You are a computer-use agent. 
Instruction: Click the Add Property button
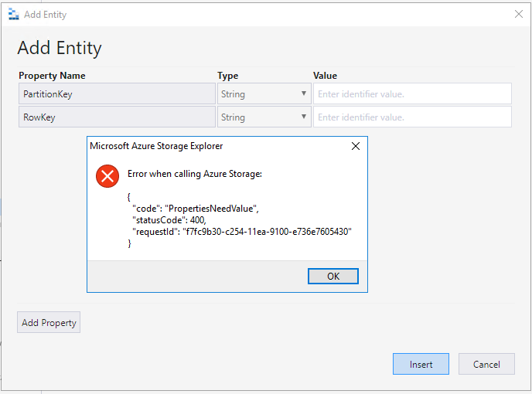pyautogui.click(x=49, y=322)
